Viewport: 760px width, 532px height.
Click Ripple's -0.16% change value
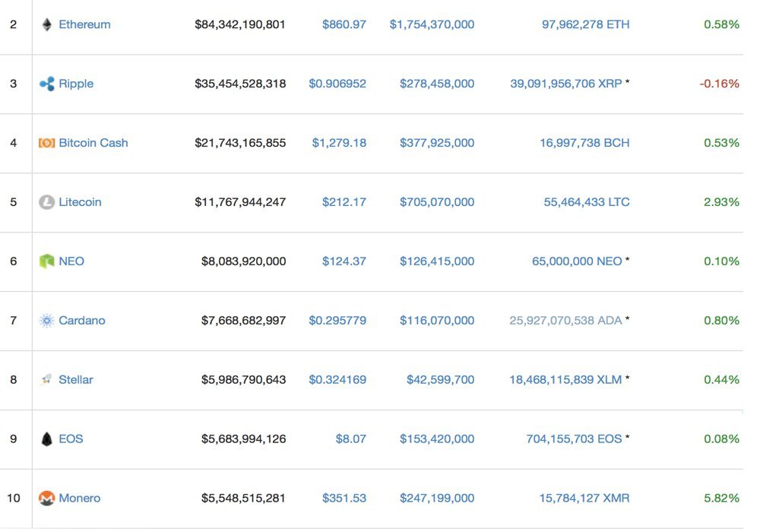click(x=719, y=84)
